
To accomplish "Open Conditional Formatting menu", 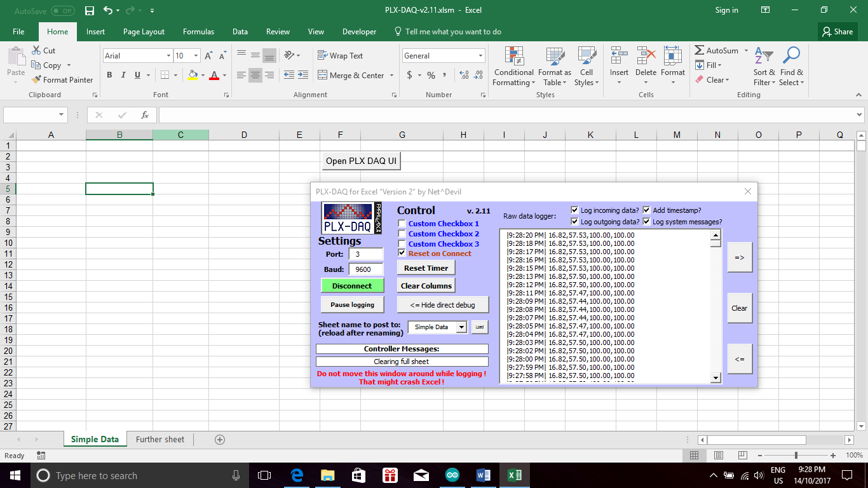I will pos(514,66).
